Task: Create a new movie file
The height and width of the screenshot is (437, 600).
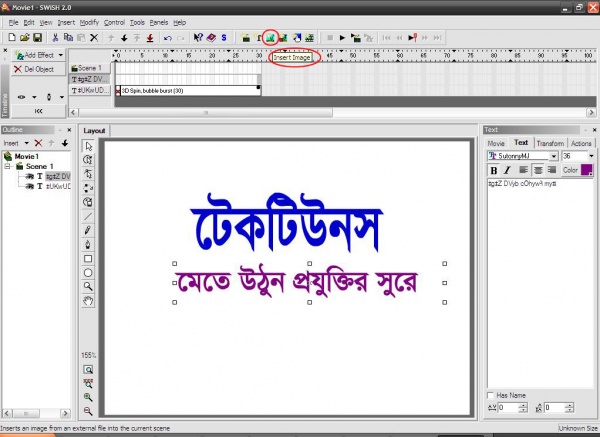Action: [x=12, y=38]
